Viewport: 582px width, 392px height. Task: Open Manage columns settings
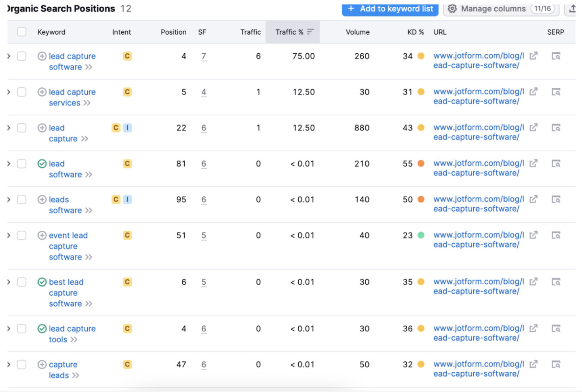pyautogui.click(x=501, y=9)
